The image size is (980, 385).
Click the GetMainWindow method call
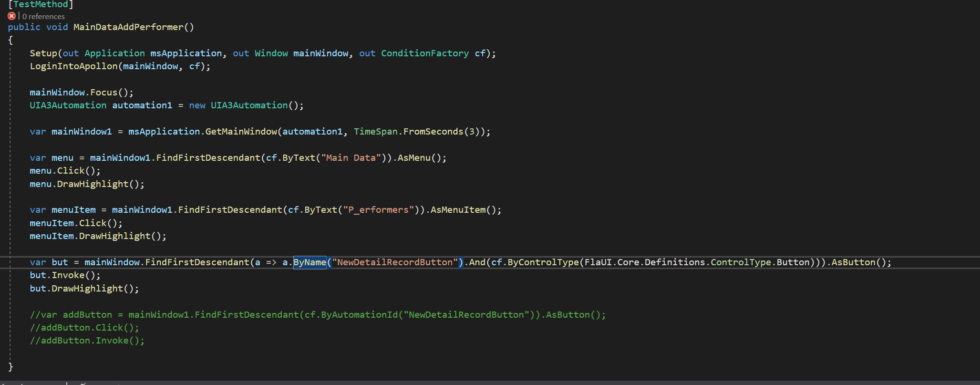coord(241,132)
